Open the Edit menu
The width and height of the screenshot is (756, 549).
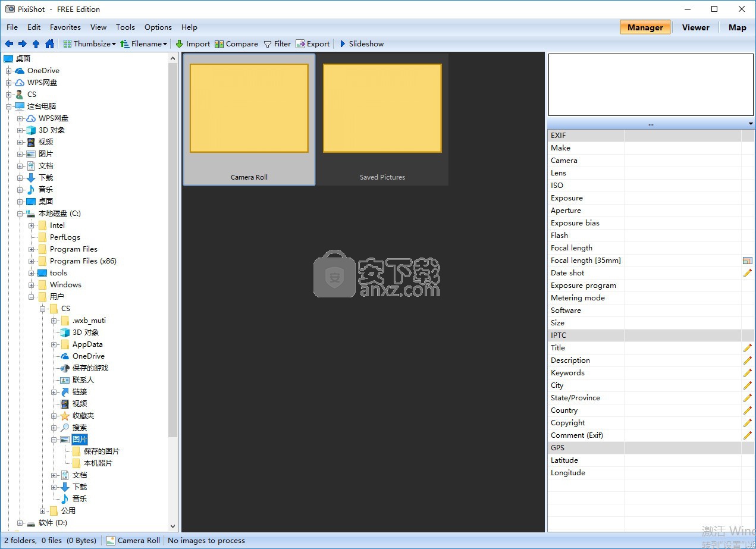[34, 27]
